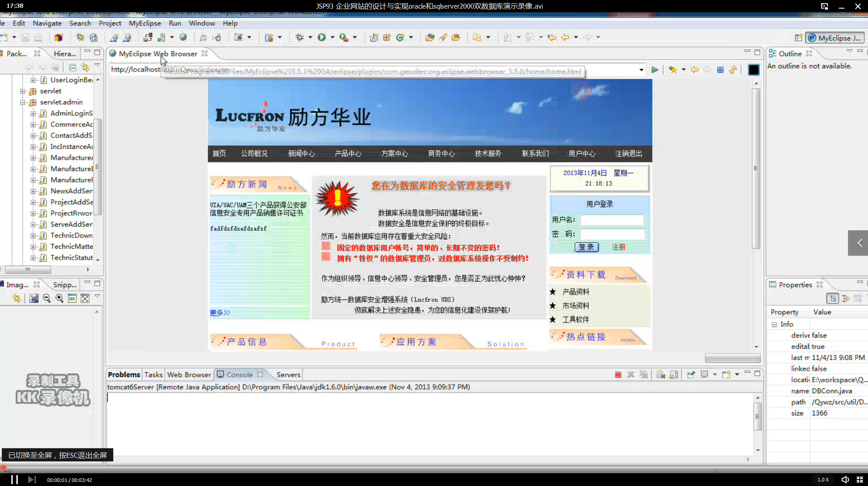This screenshot has width=868, height=486.
Task: Close the Console tab
Action: click(260, 375)
